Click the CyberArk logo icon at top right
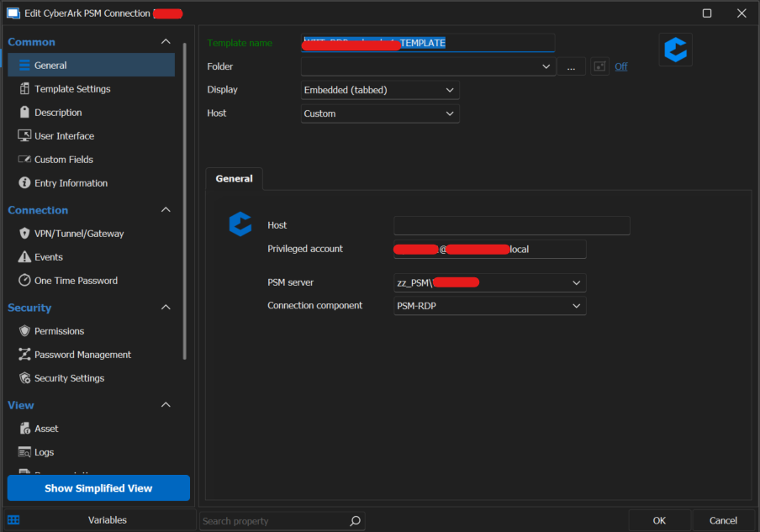This screenshot has height=532, width=760. [x=676, y=50]
